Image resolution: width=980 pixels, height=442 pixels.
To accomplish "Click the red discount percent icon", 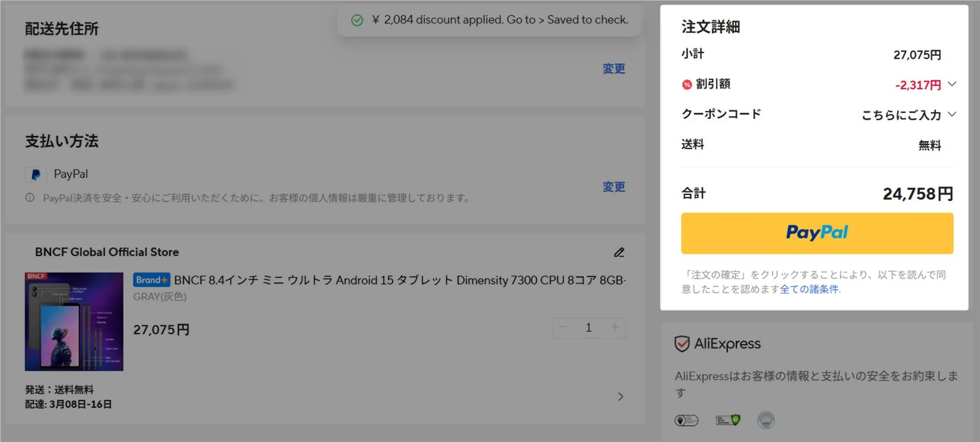I will pos(687,84).
